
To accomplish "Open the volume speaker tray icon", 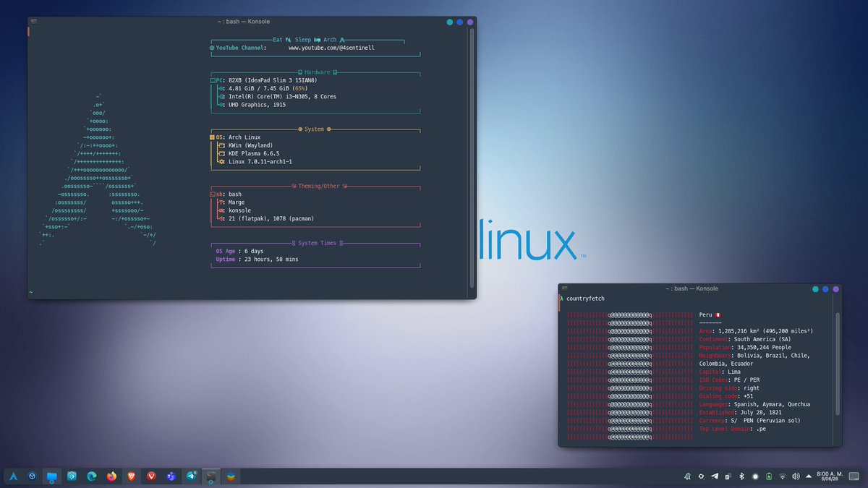I will click(x=796, y=476).
